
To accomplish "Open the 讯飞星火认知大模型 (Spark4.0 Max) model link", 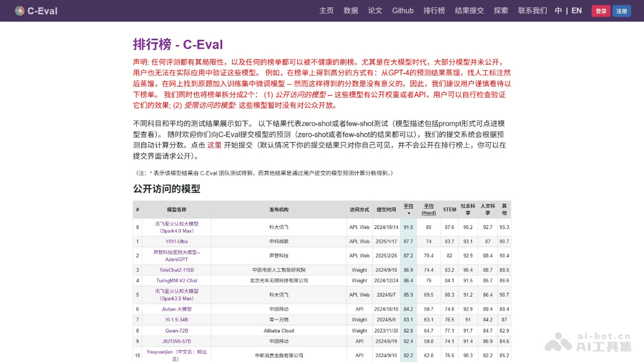I will [177, 227].
